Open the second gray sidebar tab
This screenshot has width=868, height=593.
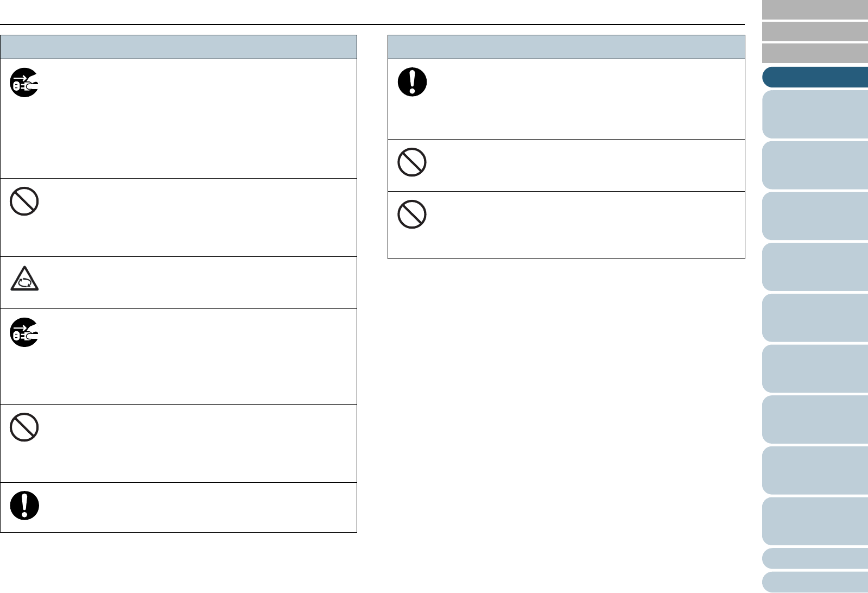[815, 31]
